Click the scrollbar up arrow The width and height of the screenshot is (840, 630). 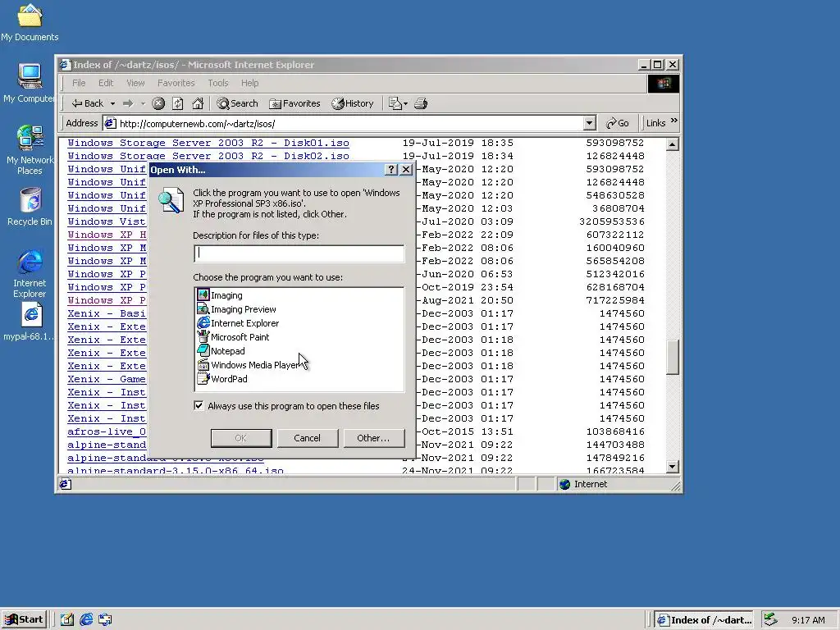point(673,144)
